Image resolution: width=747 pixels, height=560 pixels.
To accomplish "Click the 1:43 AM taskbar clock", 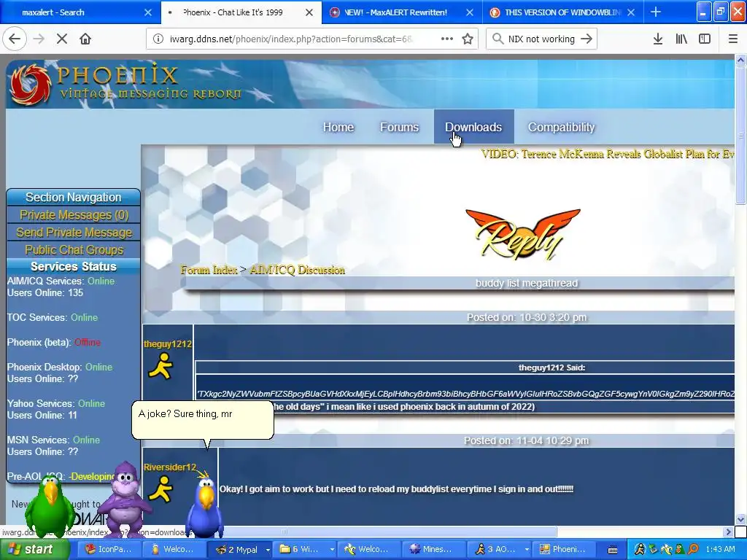I will tap(720, 549).
